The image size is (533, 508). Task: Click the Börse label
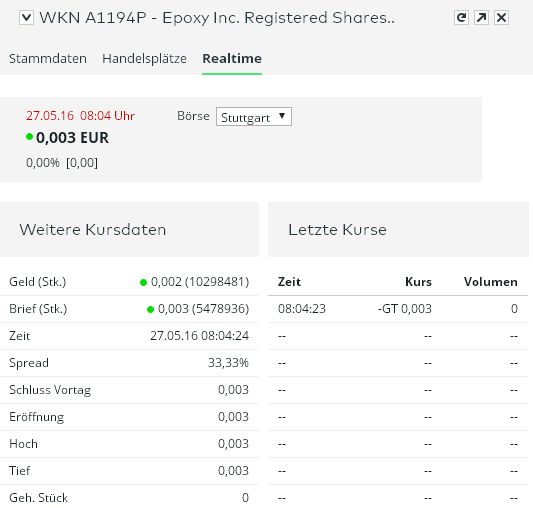(193, 116)
